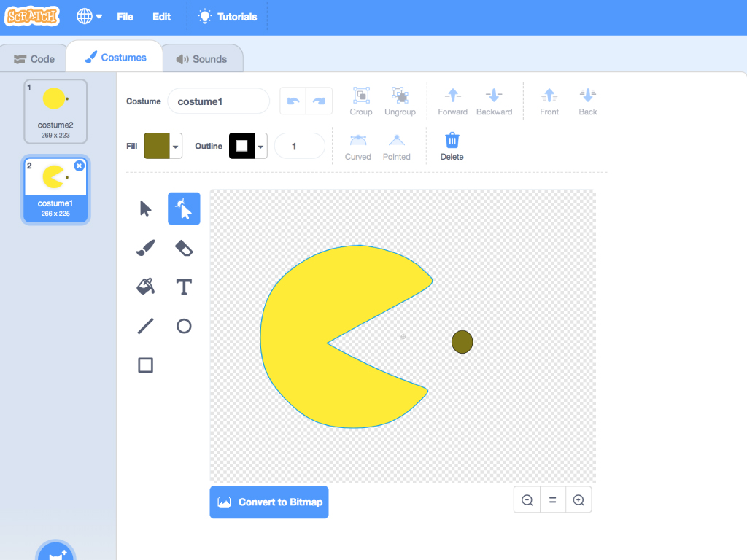This screenshot has width=747, height=560.
Task: Select the Fill bucket tool
Action: (x=145, y=287)
